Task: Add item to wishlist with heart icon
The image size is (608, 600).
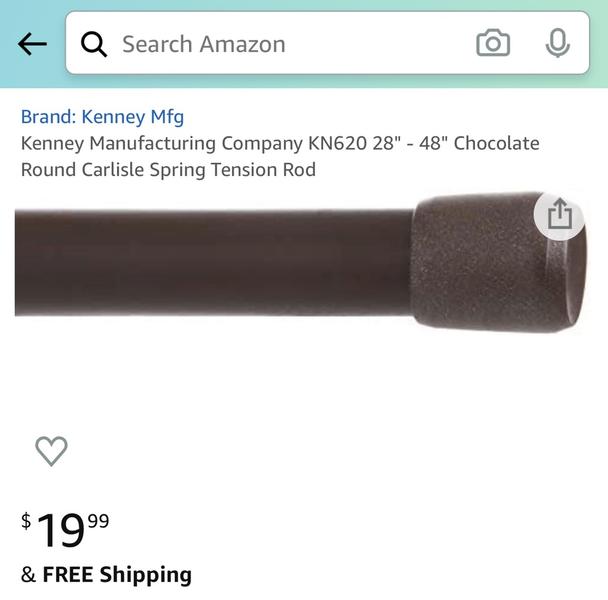Action: (x=51, y=452)
